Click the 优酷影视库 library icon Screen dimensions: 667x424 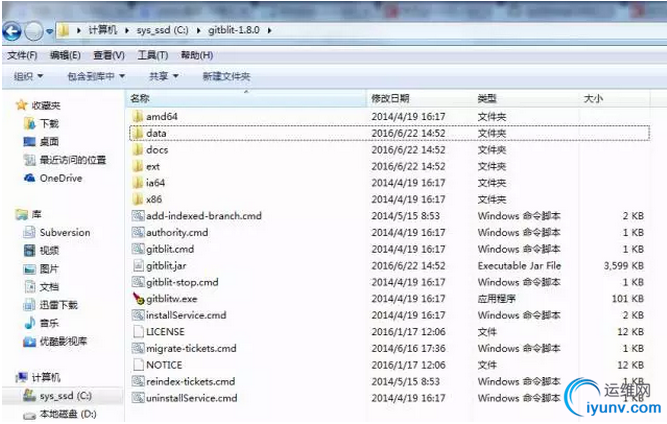[29, 341]
